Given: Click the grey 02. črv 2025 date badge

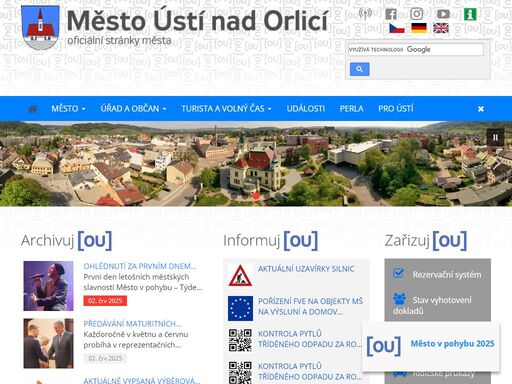Looking at the screenshot, I should point(105,358).
